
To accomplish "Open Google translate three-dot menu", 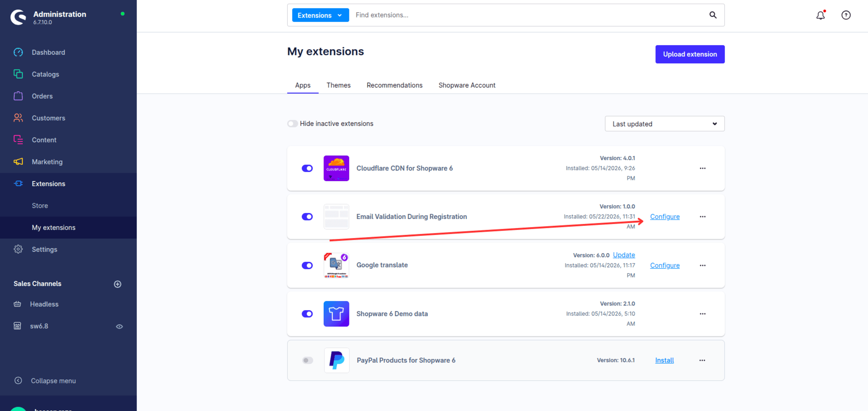I will (703, 266).
